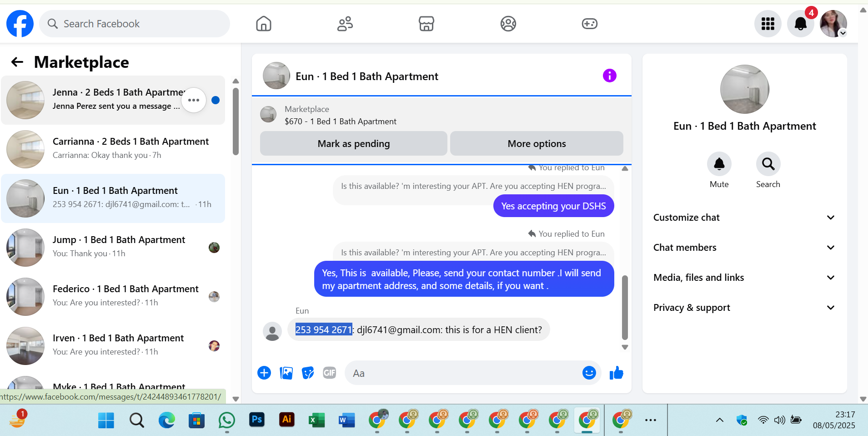Open Illustrator from the taskbar

(x=287, y=420)
